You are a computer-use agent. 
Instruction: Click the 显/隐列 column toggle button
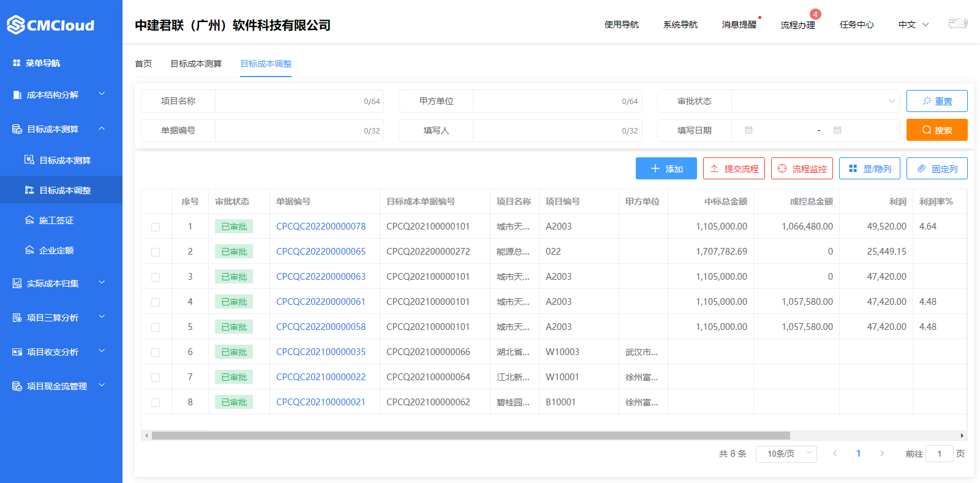(x=870, y=168)
